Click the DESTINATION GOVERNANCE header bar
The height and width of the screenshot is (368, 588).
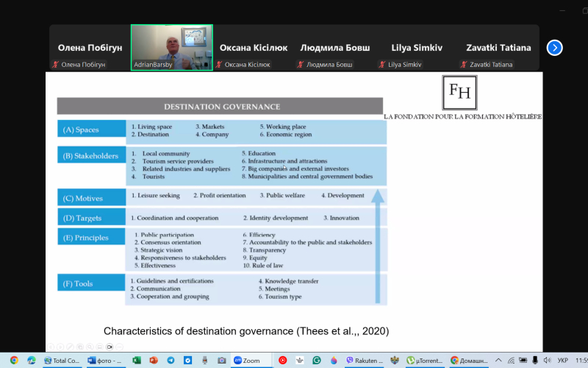[220, 106]
